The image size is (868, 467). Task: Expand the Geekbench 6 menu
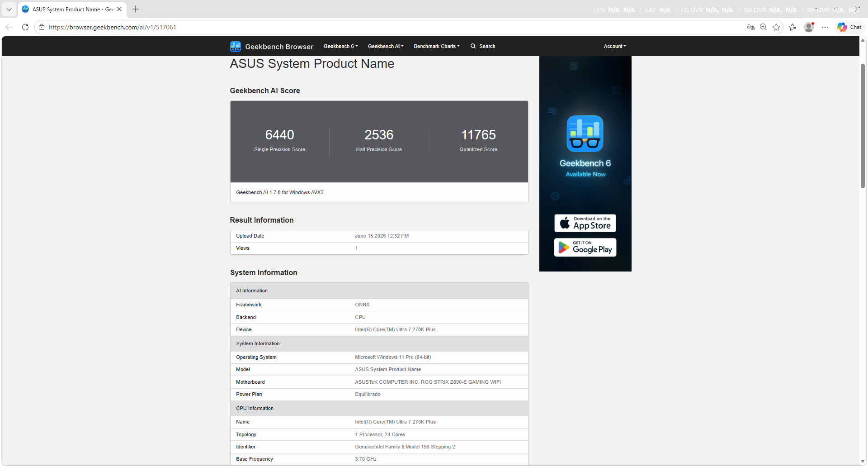340,46
